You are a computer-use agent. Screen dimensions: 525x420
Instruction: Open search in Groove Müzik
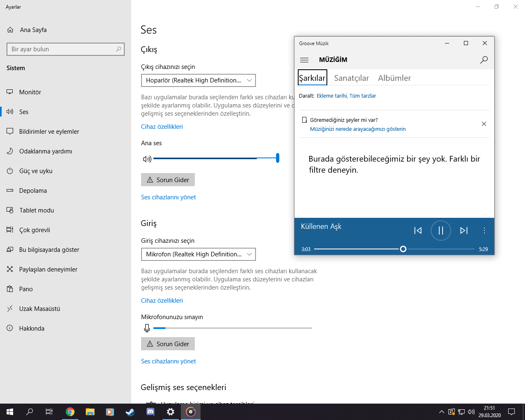pos(484,60)
